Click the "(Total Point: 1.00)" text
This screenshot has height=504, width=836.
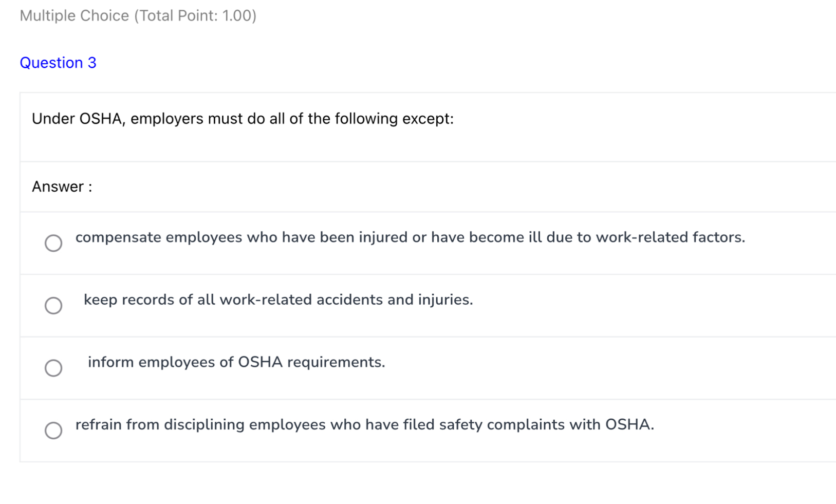(195, 16)
